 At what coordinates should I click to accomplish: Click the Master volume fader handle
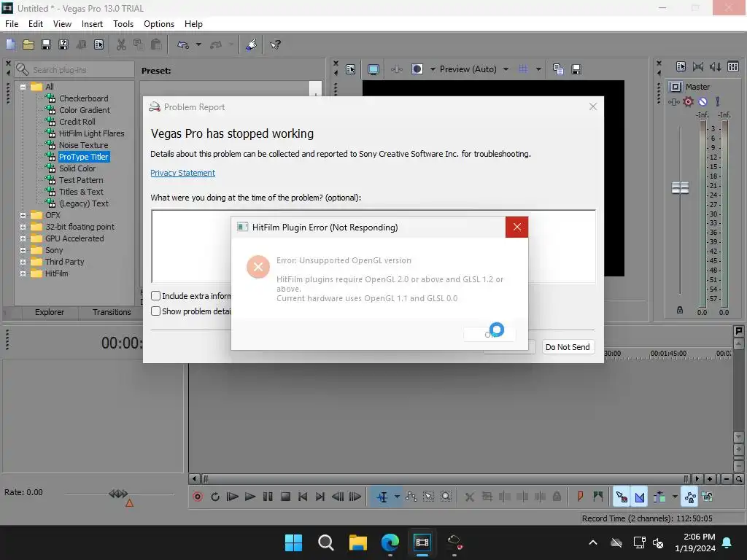click(680, 187)
